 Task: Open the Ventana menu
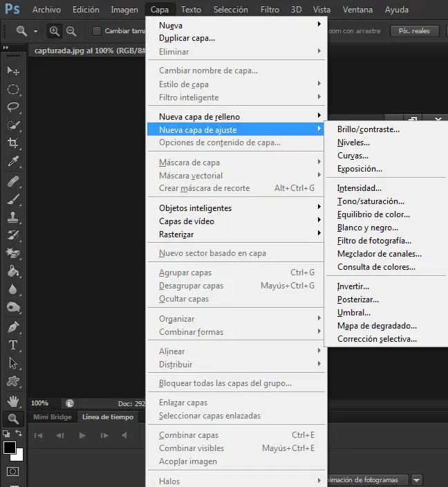[x=357, y=10]
